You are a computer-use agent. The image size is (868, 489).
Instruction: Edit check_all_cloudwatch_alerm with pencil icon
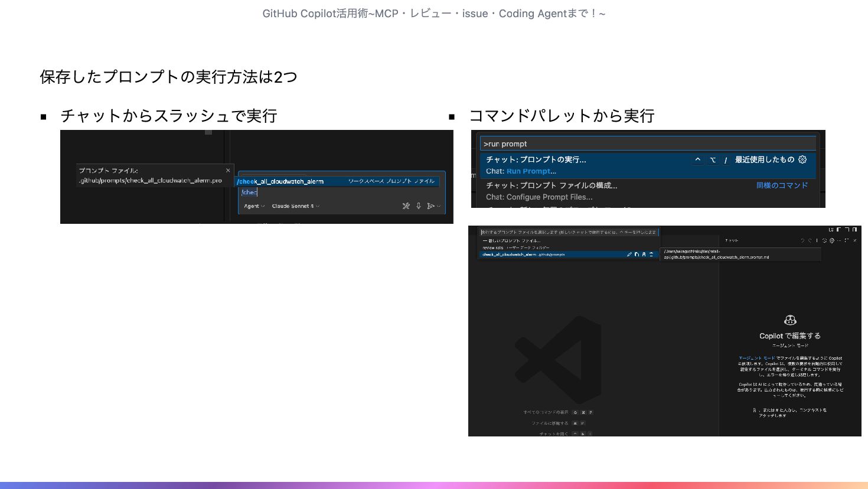point(629,255)
